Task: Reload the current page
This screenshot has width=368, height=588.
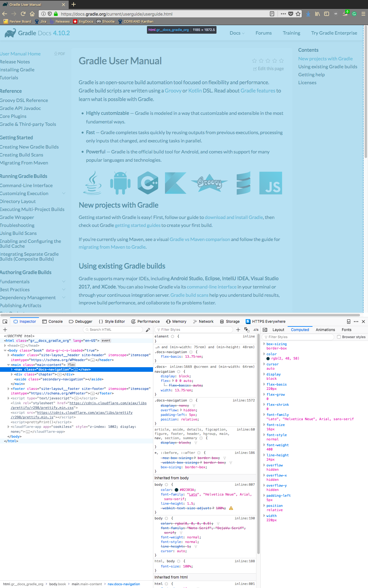Action: [x=23, y=14]
